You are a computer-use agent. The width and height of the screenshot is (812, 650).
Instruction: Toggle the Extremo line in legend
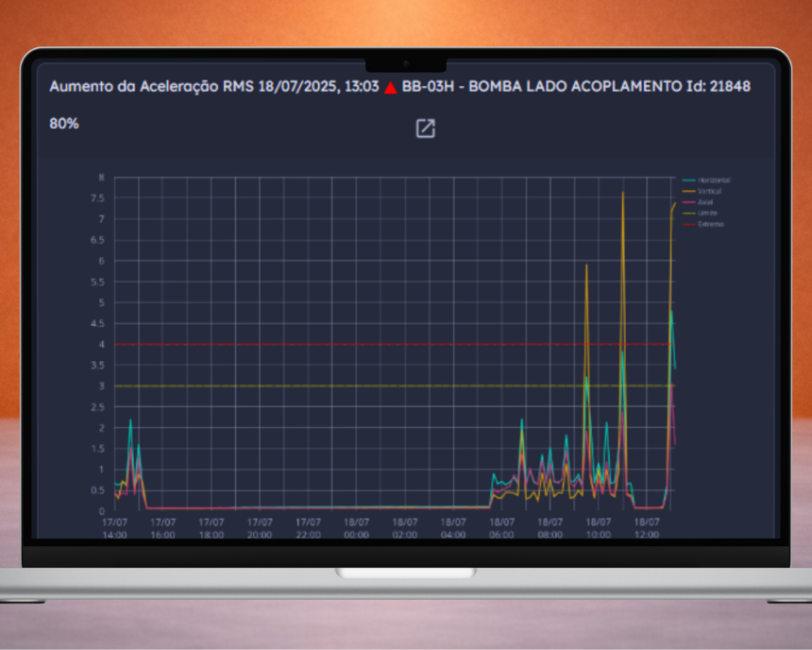[x=710, y=224]
